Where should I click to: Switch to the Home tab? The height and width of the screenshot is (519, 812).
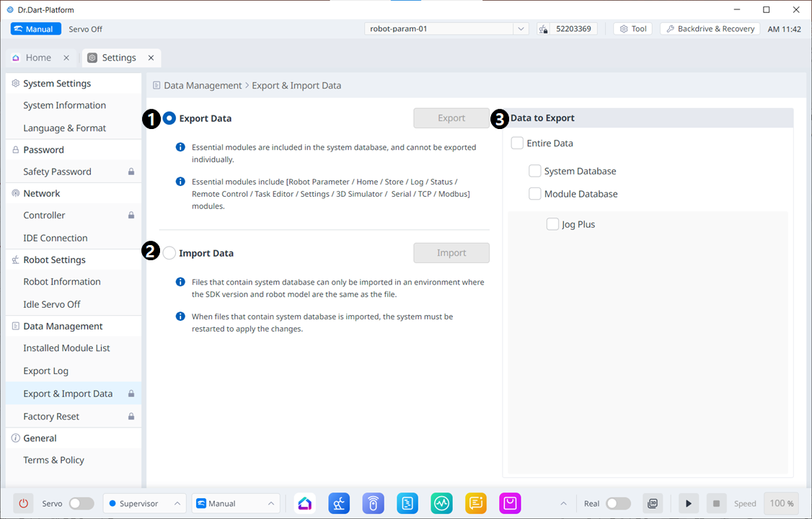38,58
